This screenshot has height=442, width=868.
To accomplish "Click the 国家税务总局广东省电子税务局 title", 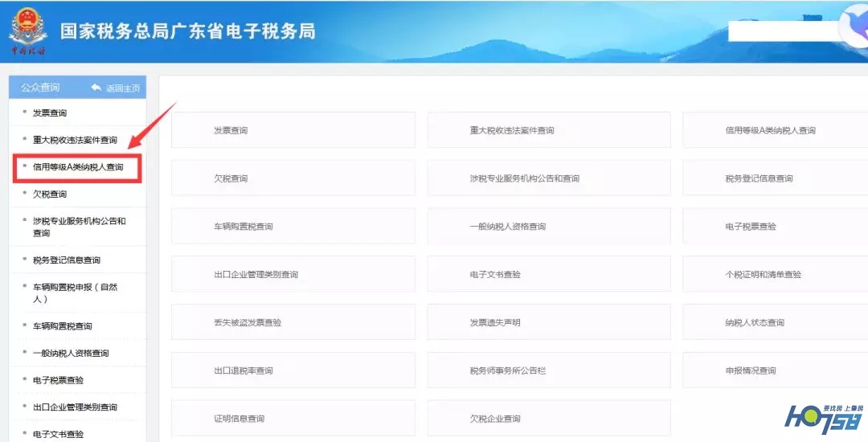I will click(x=187, y=31).
